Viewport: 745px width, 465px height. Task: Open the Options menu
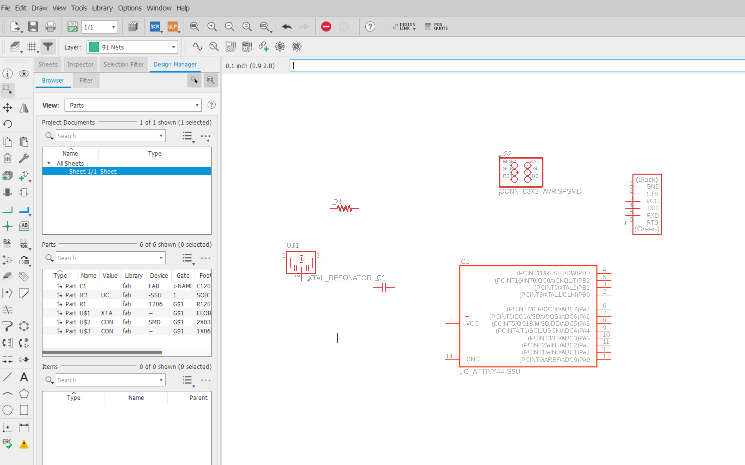click(x=130, y=8)
